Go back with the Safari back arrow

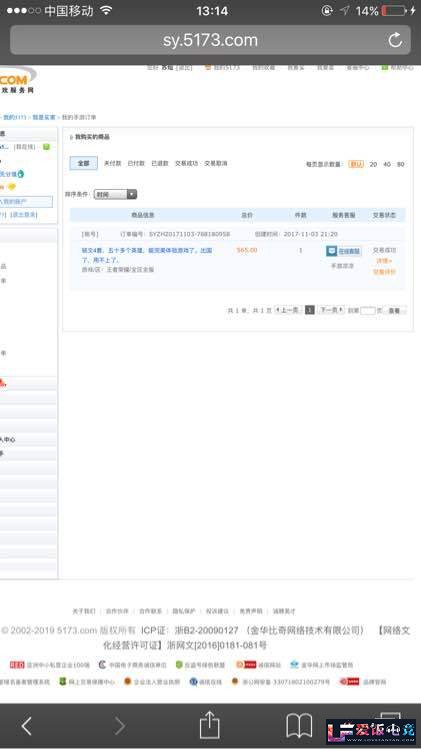(x=27, y=726)
